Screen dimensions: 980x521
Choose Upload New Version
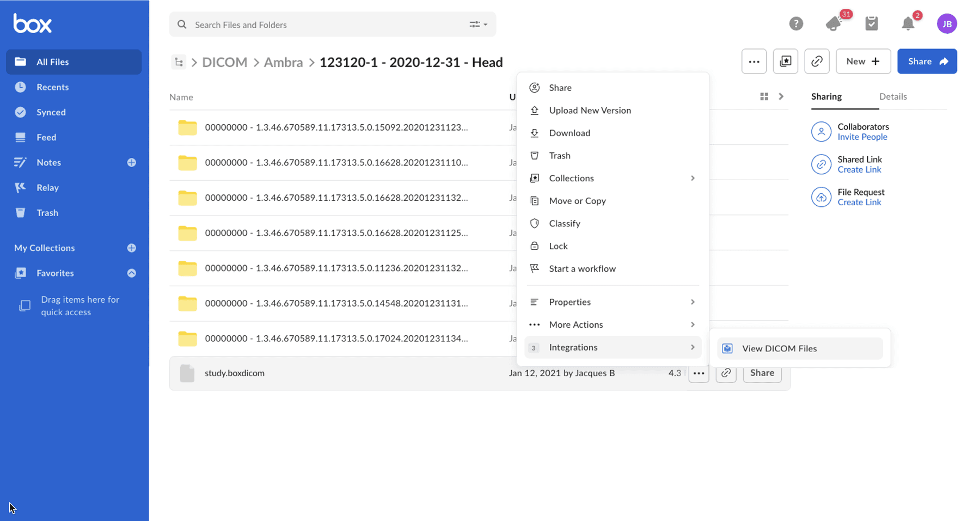[x=612, y=111]
